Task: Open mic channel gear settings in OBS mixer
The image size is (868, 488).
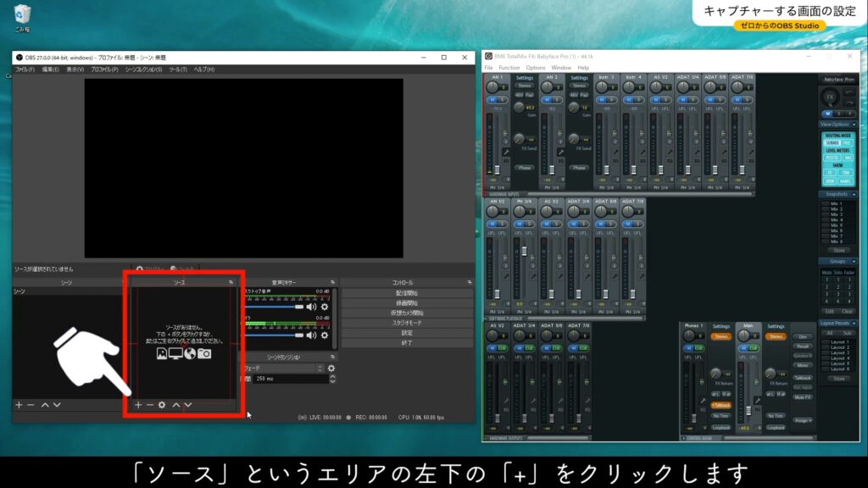Action: click(325, 335)
